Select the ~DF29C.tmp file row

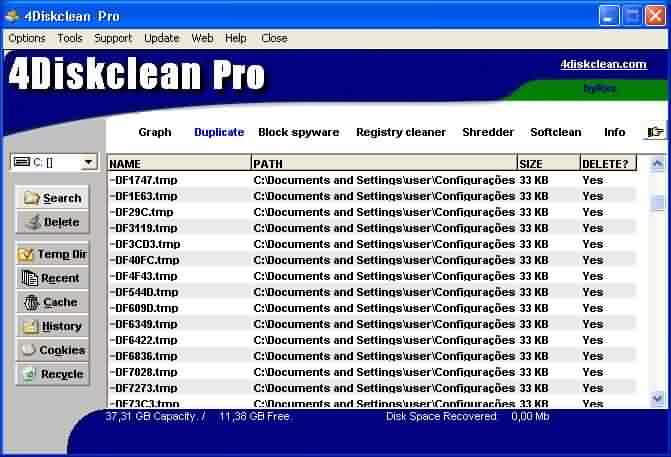[x=371, y=212]
